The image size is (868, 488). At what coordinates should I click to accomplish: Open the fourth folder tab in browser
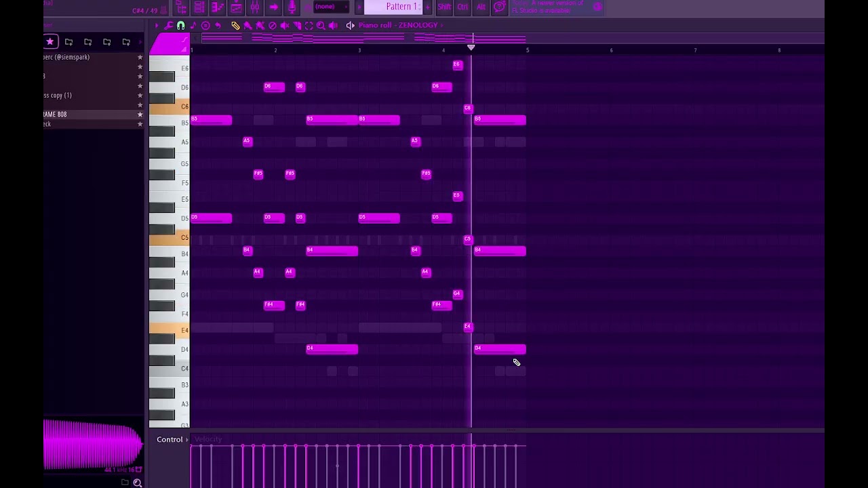(x=126, y=42)
